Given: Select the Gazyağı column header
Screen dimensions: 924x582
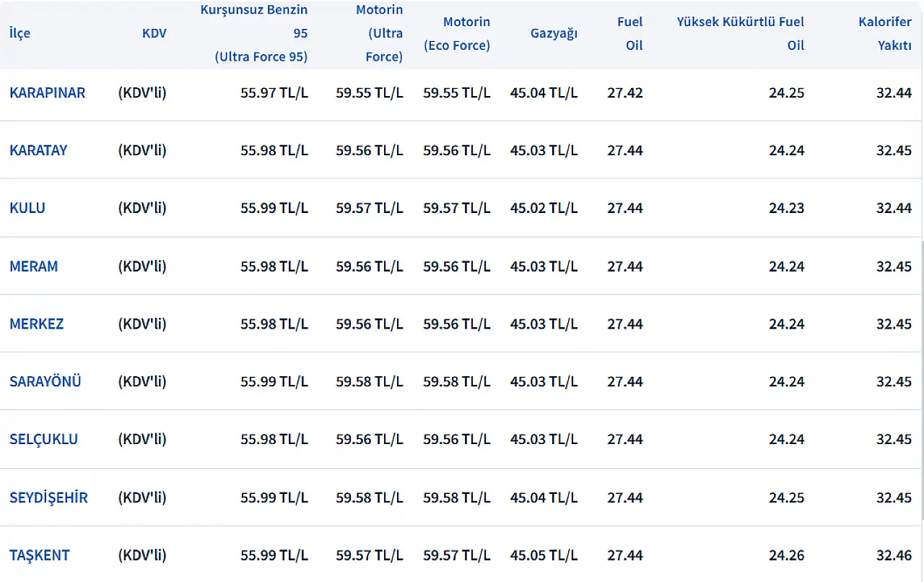Looking at the screenshot, I should 554,33.
